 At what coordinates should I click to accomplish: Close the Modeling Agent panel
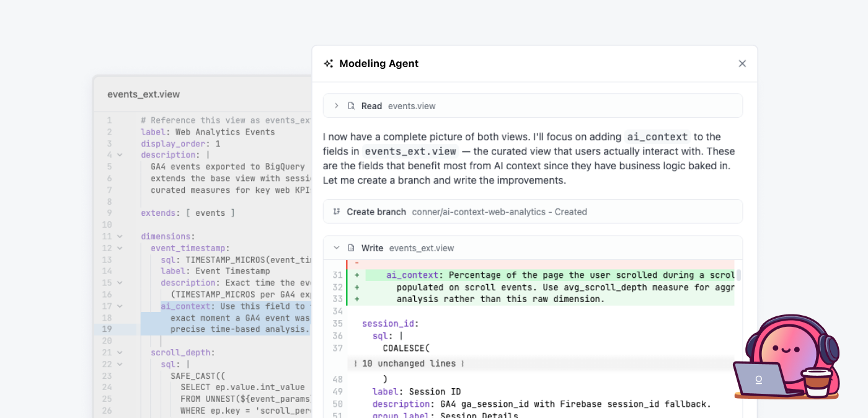[x=742, y=63]
